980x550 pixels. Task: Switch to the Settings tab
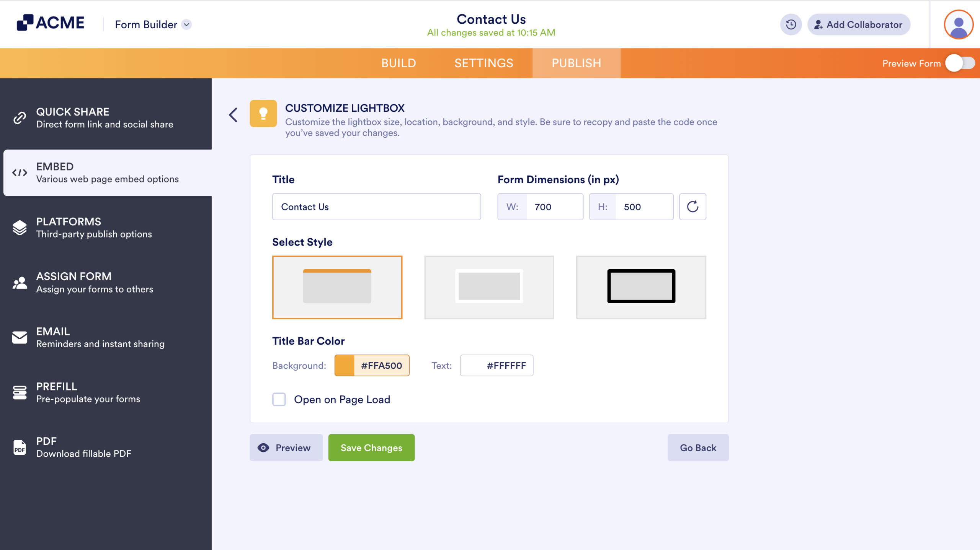(x=484, y=63)
